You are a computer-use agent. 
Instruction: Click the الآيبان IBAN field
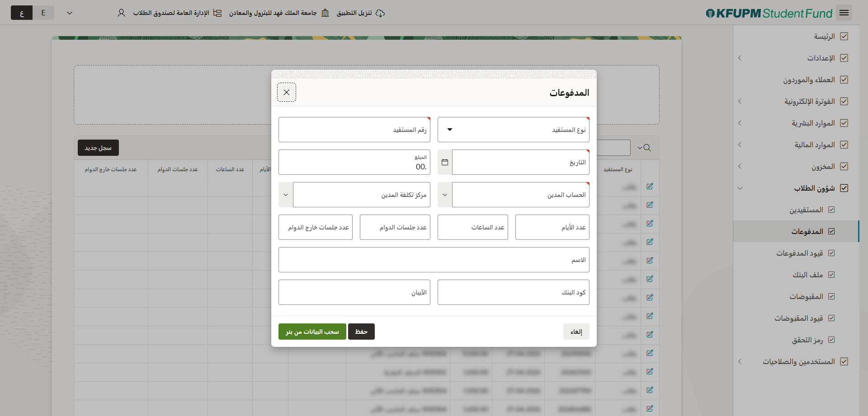354,292
